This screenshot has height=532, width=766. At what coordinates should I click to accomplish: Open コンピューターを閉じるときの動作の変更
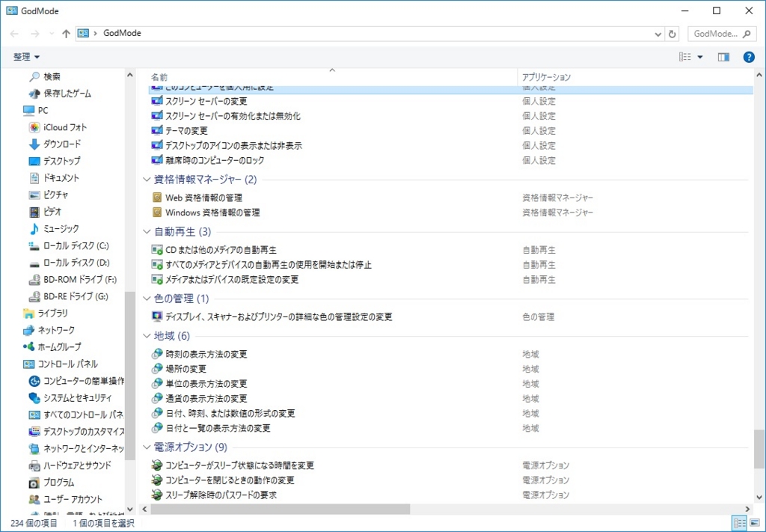click(x=230, y=480)
